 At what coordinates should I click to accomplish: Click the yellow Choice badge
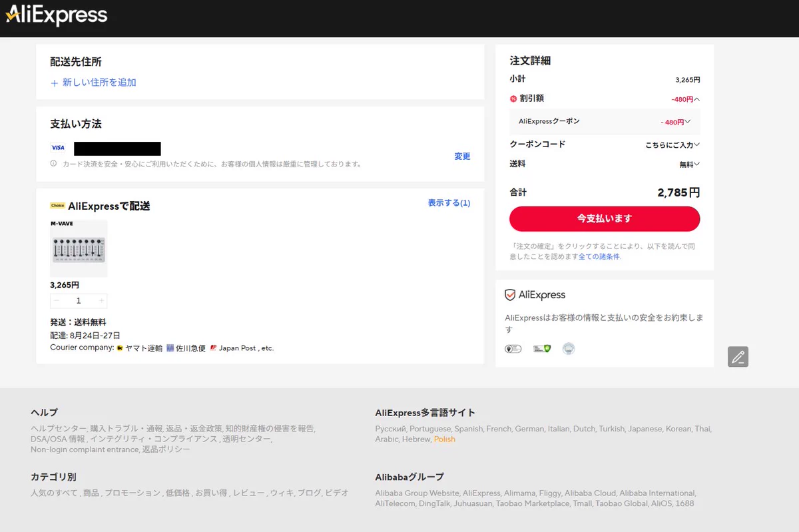(x=57, y=206)
